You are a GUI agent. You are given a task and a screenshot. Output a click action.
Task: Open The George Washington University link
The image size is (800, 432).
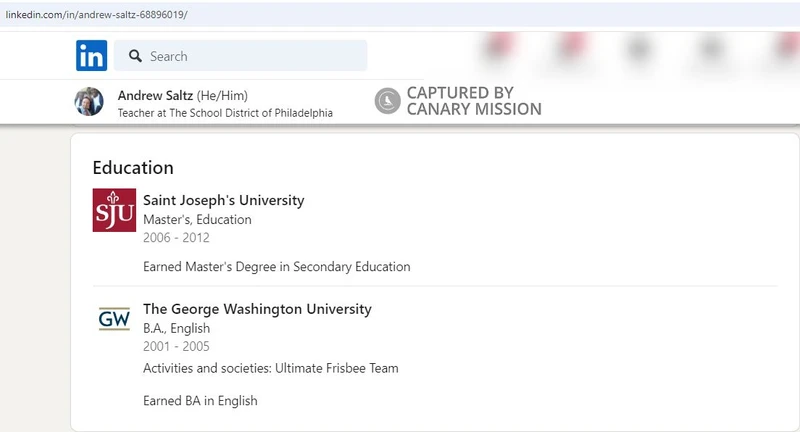257,309
